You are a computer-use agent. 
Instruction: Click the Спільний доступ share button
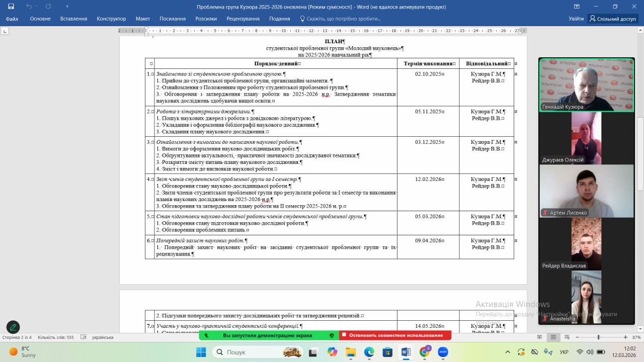[x=613, y=19]
